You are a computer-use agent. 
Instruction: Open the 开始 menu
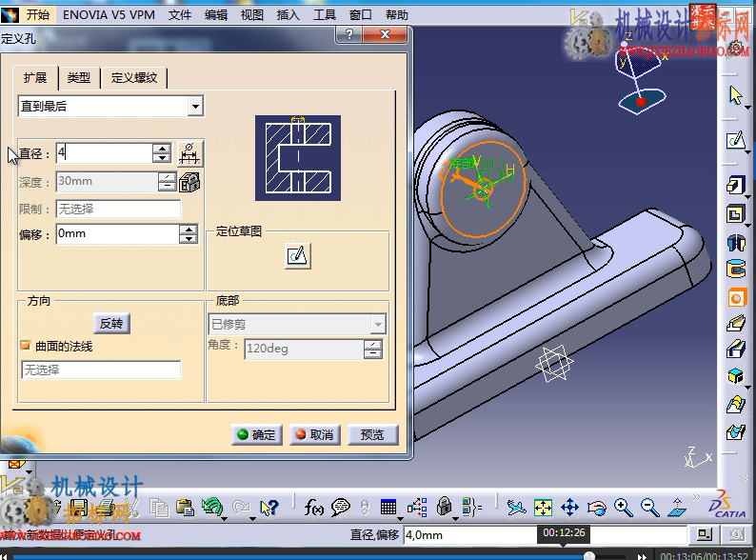pos(37,15)
